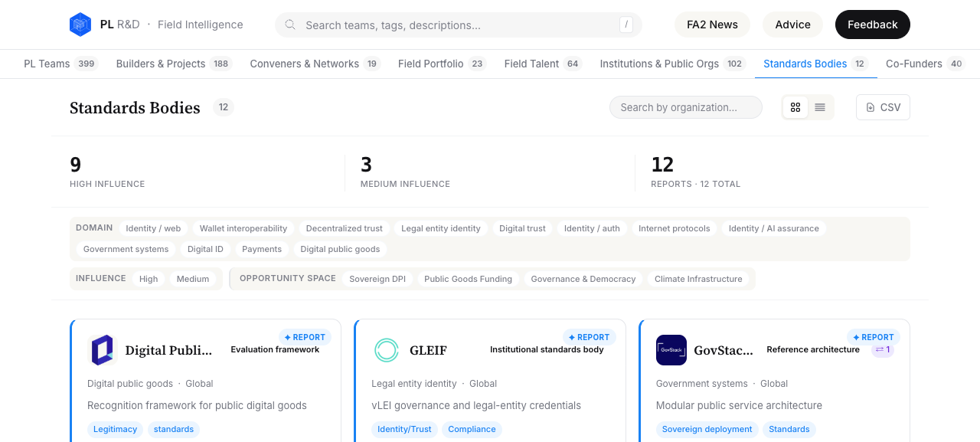The image size is (980, 442).
Task: Open the GovStack logo icon
Action: 671,350
